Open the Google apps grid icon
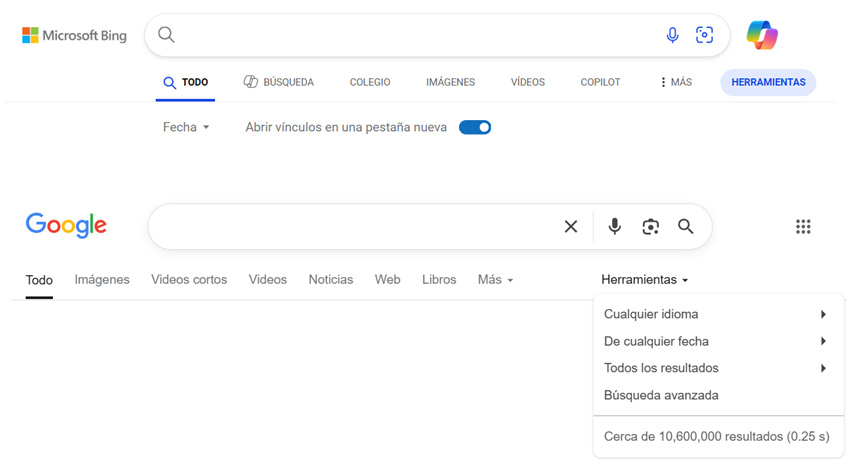Viewport: 853px width, 470px height. point(803,226)
